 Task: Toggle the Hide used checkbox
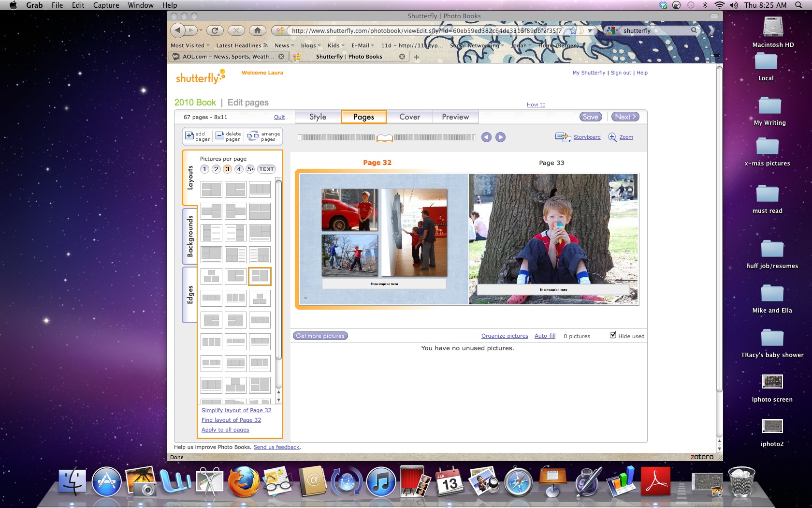coord(613,335)
